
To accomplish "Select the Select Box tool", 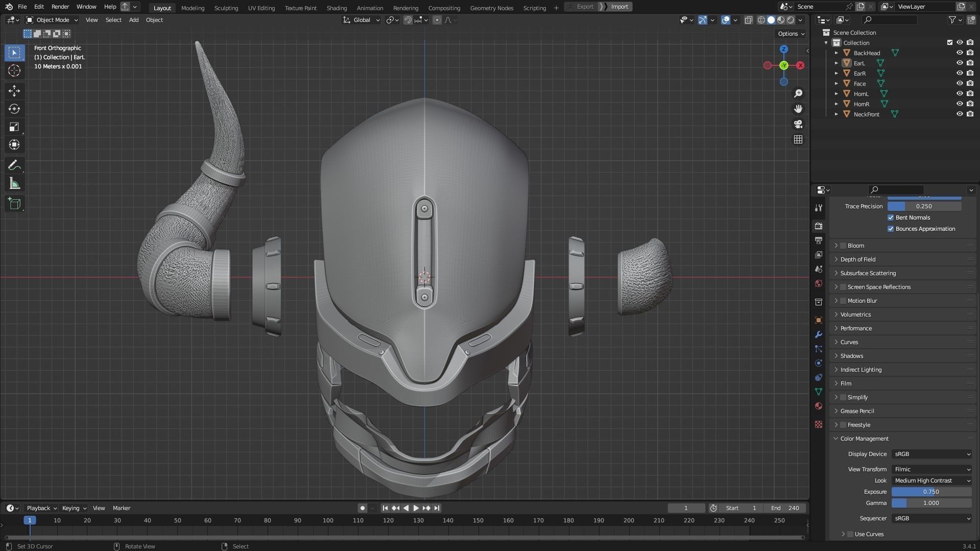I will tap(14, 53).
